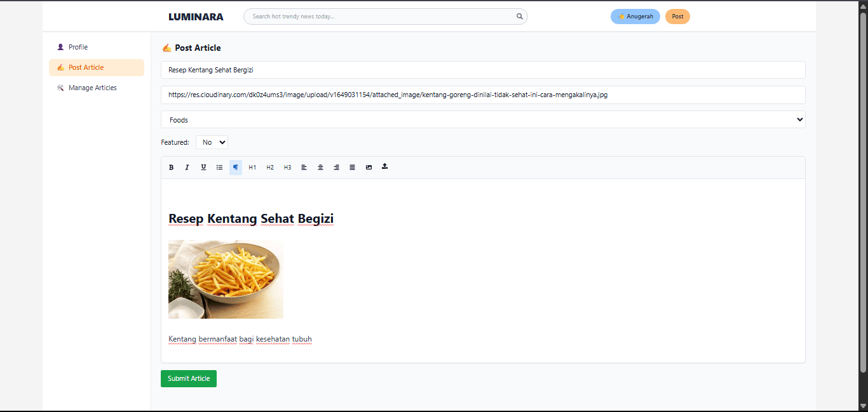Click the orange Post button in header
This screenshot has width=868, height=412.
[677, 17]
